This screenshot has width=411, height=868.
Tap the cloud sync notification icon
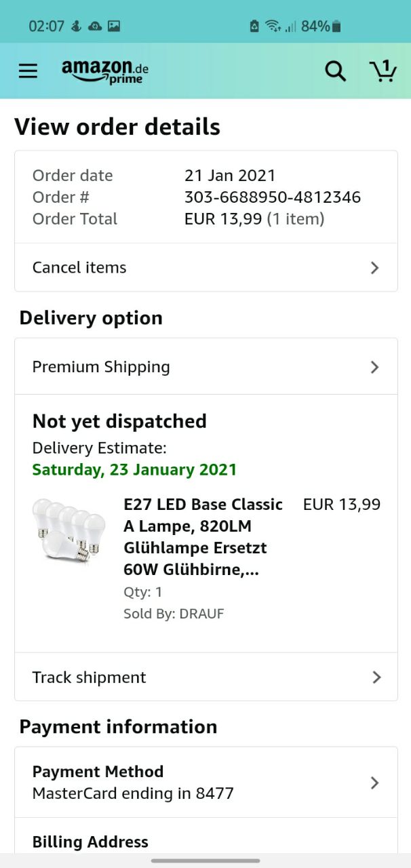pyautogui.click(x=96, y=26)
